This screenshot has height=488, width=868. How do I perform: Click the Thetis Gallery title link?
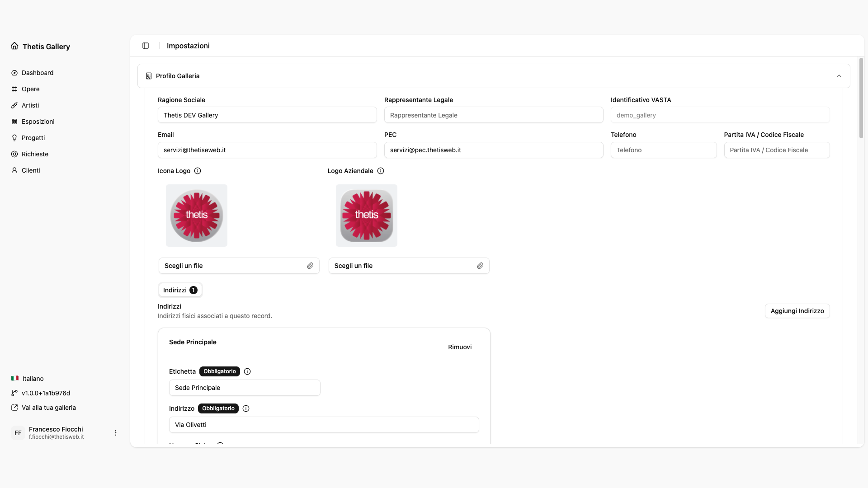tap(46, 47)
